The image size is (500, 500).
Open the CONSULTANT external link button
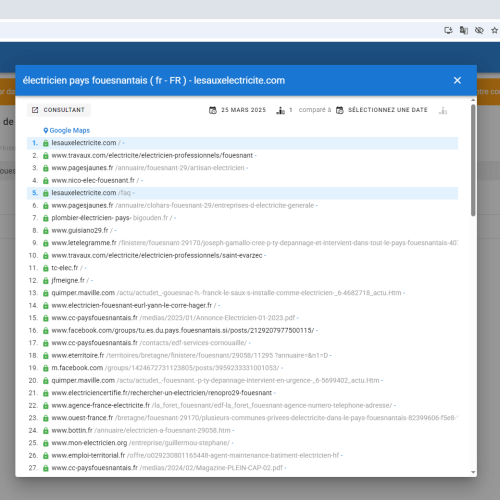pos(59,110)
